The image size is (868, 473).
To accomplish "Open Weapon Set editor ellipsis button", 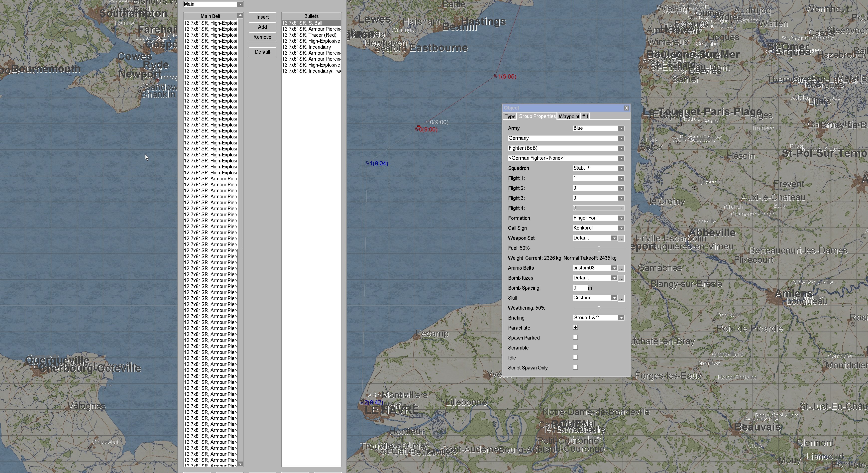I will (x=621, y=238).
